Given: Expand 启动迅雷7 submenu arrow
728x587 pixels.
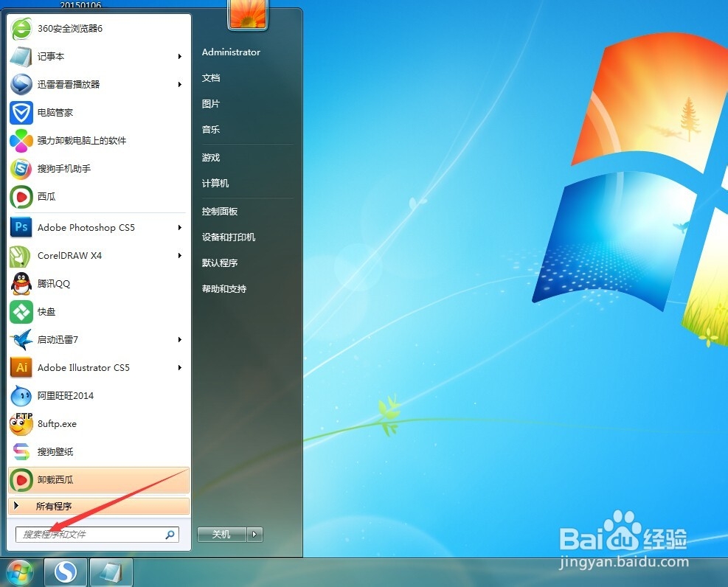Looking at the screenshot, I should (180, 340).
